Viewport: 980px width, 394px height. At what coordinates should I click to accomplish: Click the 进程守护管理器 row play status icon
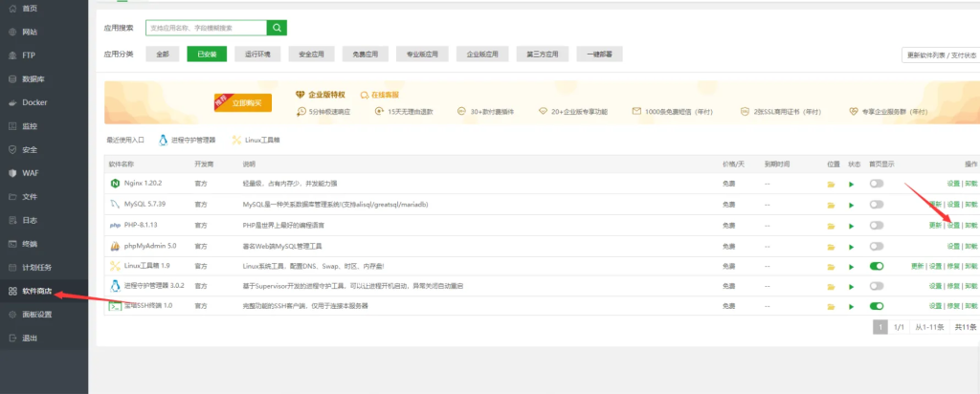(x=851, y=287)
